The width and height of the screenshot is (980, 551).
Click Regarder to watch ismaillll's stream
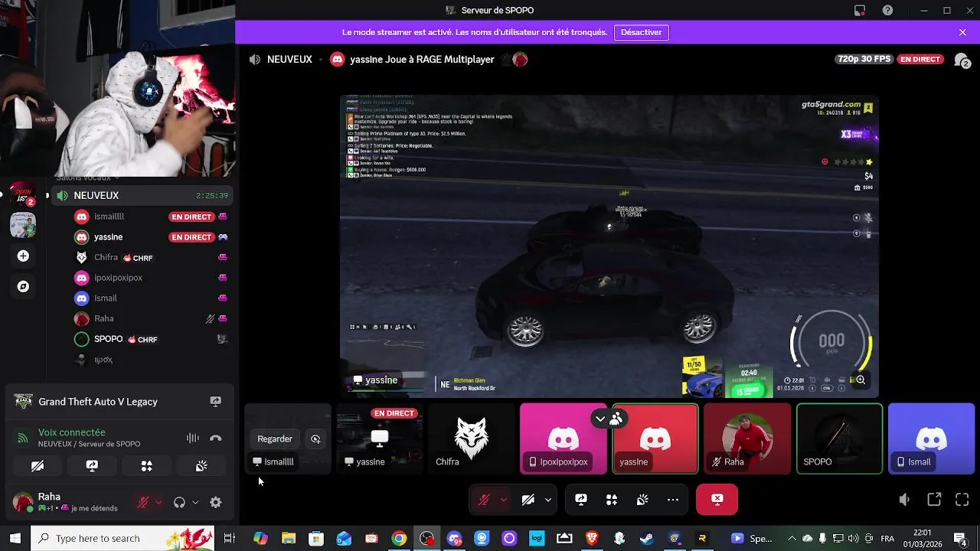[275, 439]
